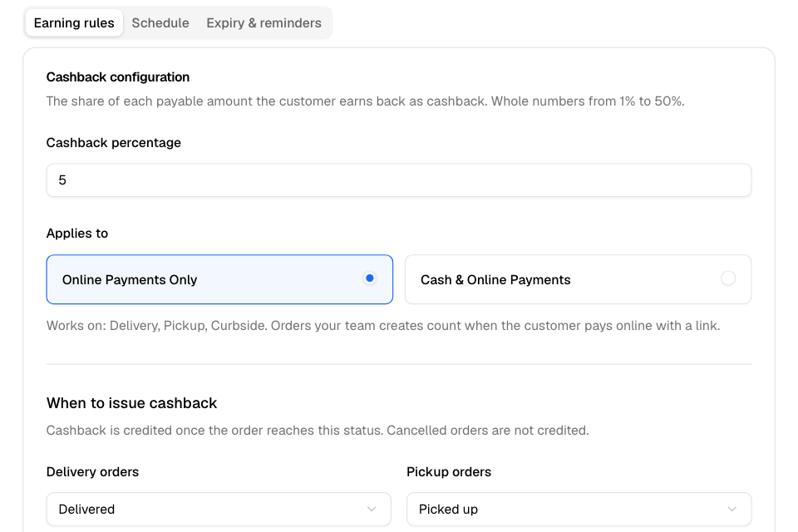Open the Expiry & reminders tab

pyautogui.click(x=264, y=23)
